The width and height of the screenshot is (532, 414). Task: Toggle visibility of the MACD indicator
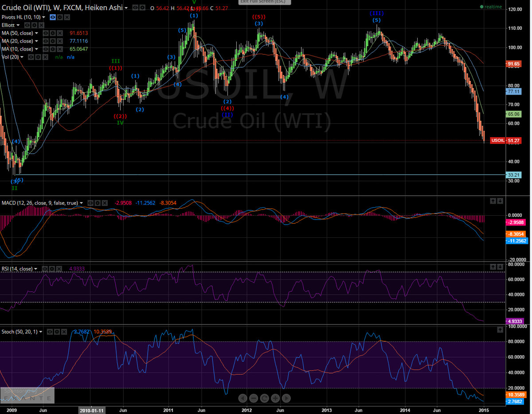coord(90,203)
